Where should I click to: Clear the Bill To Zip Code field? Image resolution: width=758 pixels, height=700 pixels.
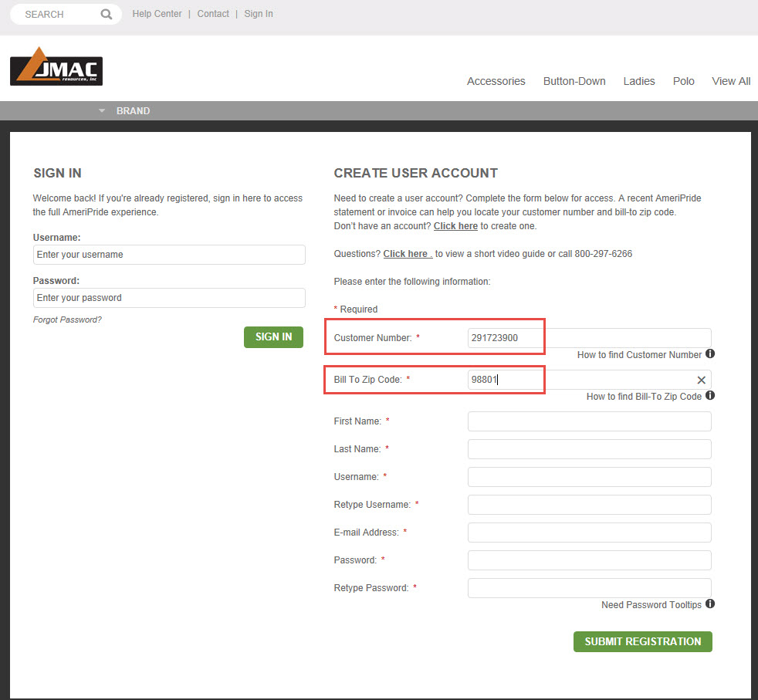coord(701,380)
